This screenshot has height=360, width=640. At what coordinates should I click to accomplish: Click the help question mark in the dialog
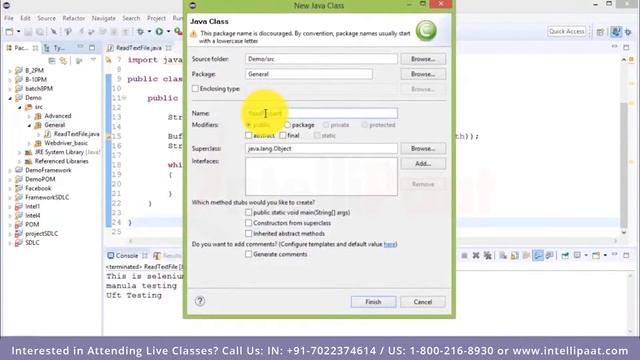200,301
